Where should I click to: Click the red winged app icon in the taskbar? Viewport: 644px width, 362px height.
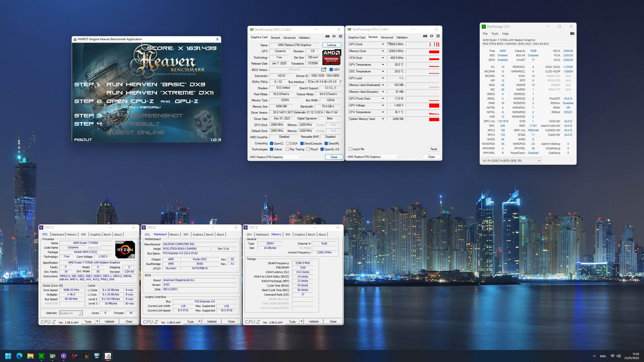75,356
